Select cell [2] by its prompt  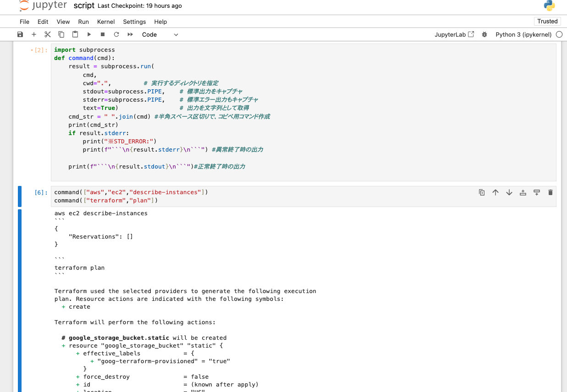click(39, 50)
